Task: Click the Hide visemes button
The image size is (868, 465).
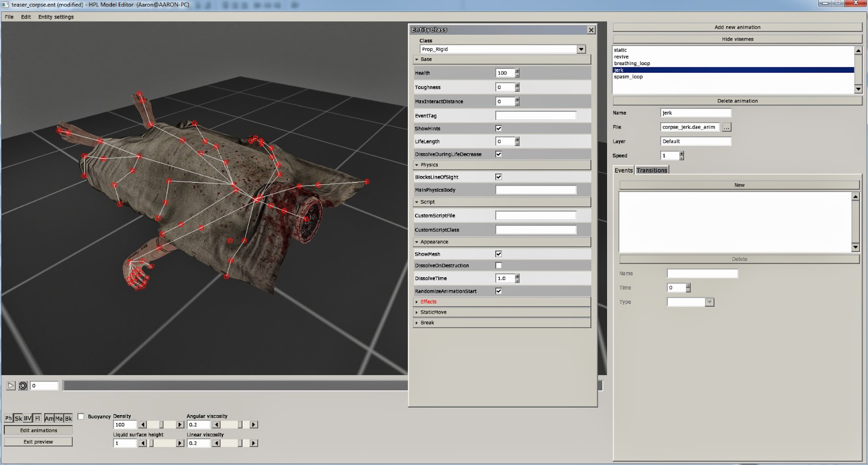Action: pyautogui.click(x=737, y=39)
